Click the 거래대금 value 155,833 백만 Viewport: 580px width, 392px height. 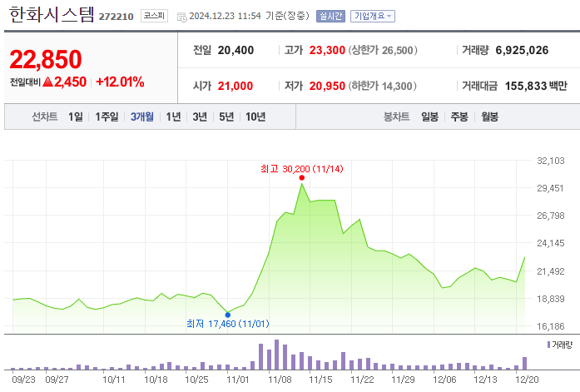point(536,86)
